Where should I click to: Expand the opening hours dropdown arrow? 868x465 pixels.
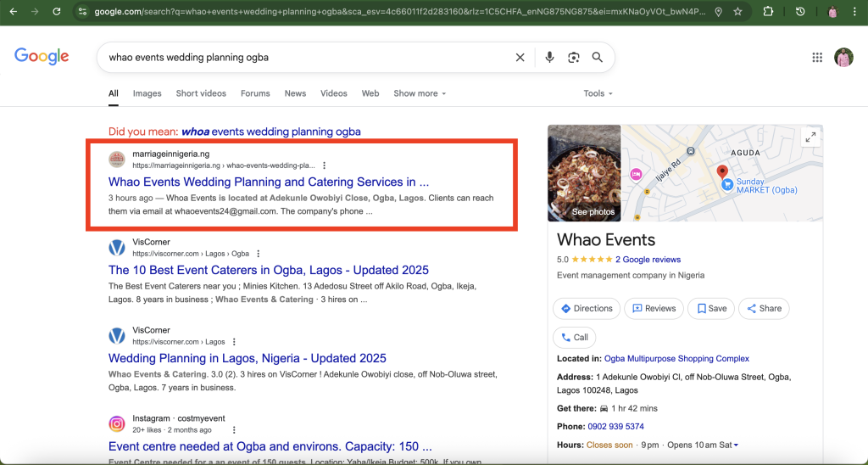point(736,445)
